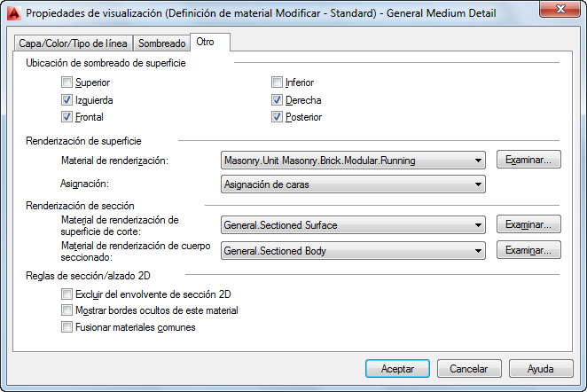
Task: Enable Fusionar materiales comunes option
Action: [67, 327]
